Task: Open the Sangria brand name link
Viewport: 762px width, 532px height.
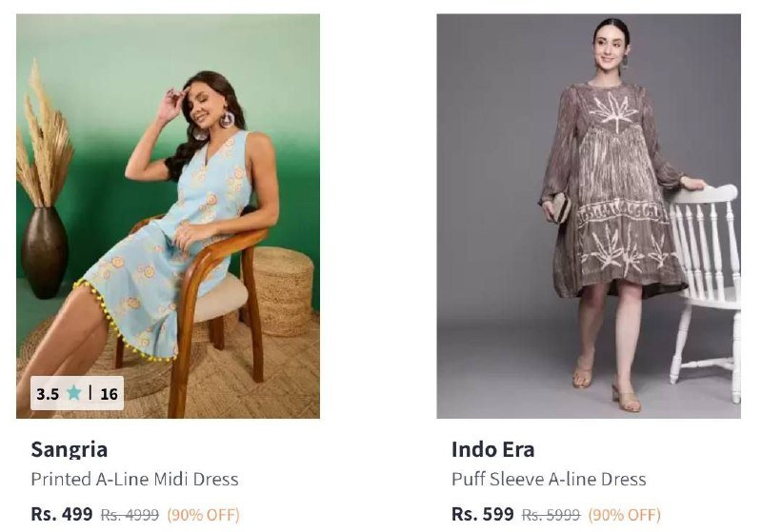Action: [69, 449]
